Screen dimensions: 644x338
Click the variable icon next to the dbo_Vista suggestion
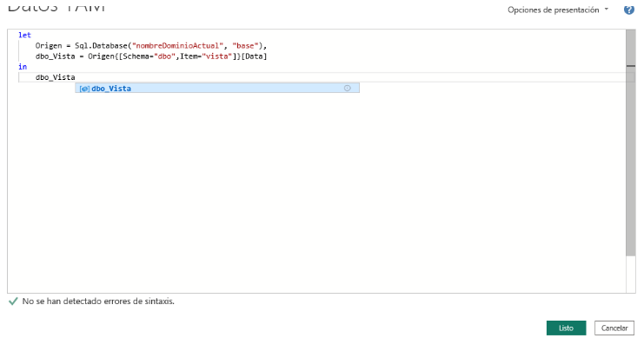[x=84, y=89]
